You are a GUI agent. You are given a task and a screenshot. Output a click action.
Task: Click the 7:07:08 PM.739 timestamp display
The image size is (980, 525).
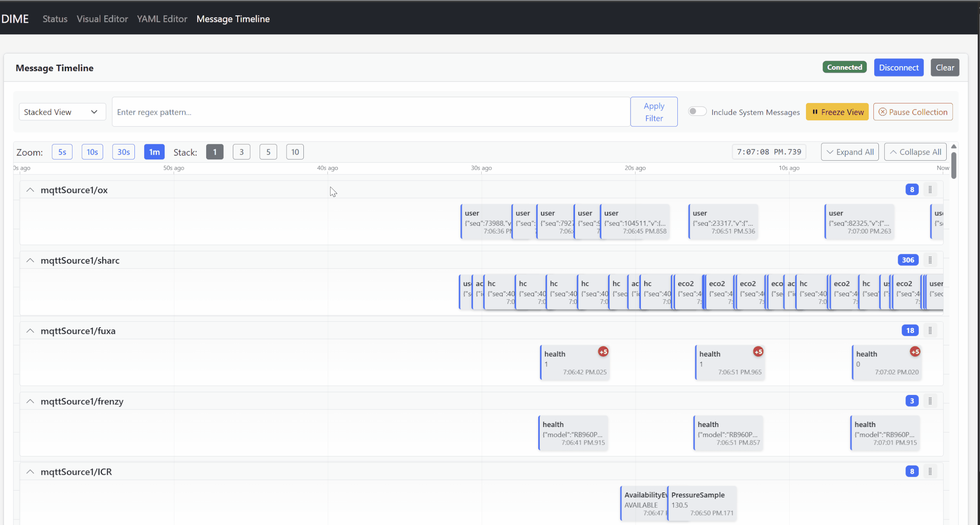click(x=769, y=152)
